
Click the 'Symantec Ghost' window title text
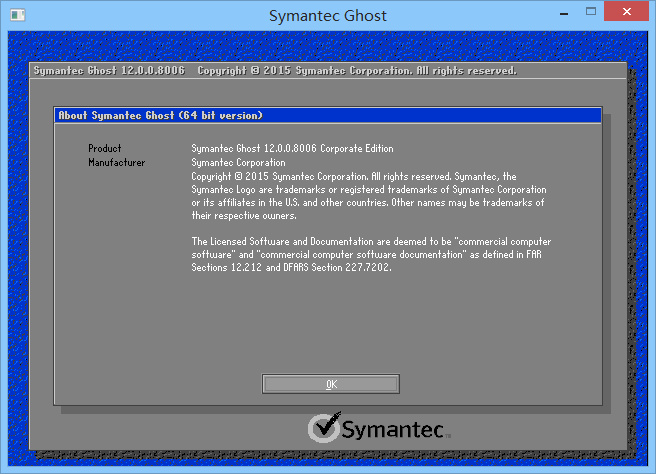328,16
